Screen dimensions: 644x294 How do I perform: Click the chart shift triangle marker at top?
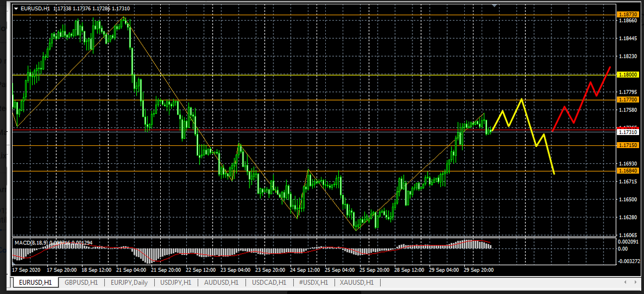click(494, 5)
